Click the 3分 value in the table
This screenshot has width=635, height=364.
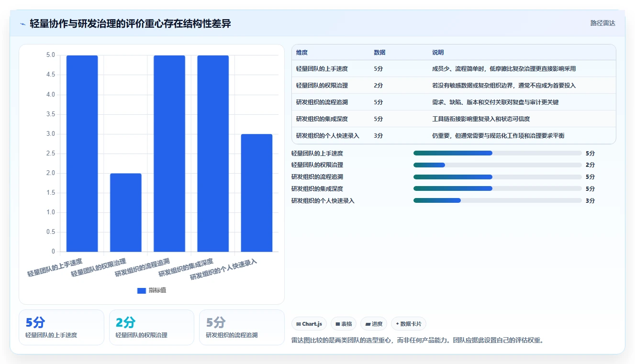(x=378, y=136)
